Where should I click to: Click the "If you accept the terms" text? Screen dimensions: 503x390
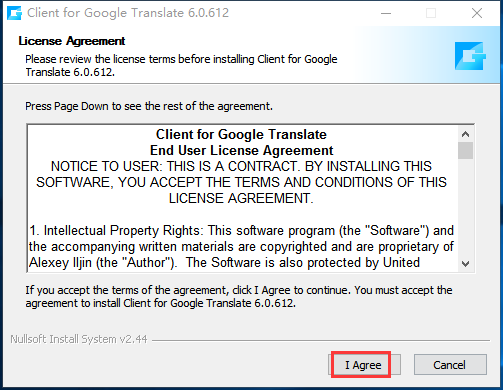(x=239, y=297)
